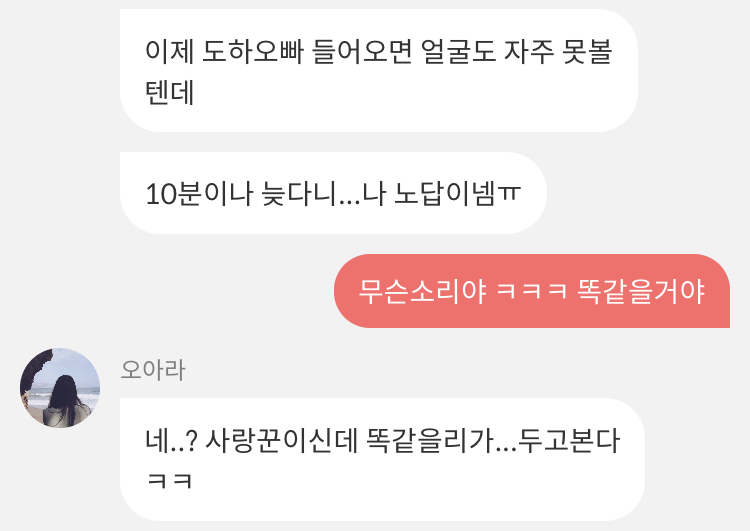
Task: Select the message starting with 네..? 사랑꾼이신데
Action: point(382,459)
